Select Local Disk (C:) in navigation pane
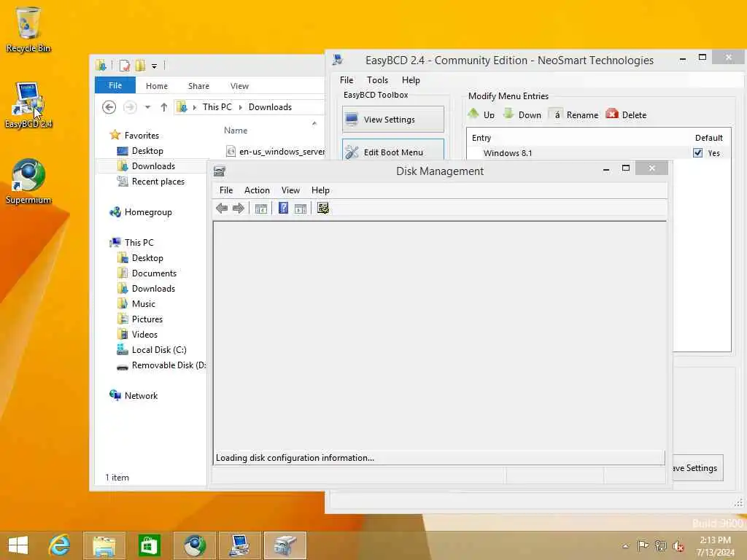The image size is (747, 560). (158, 349)
